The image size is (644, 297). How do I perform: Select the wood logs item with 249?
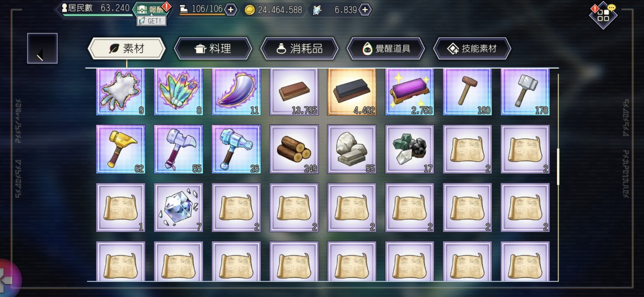click(294, 149)
